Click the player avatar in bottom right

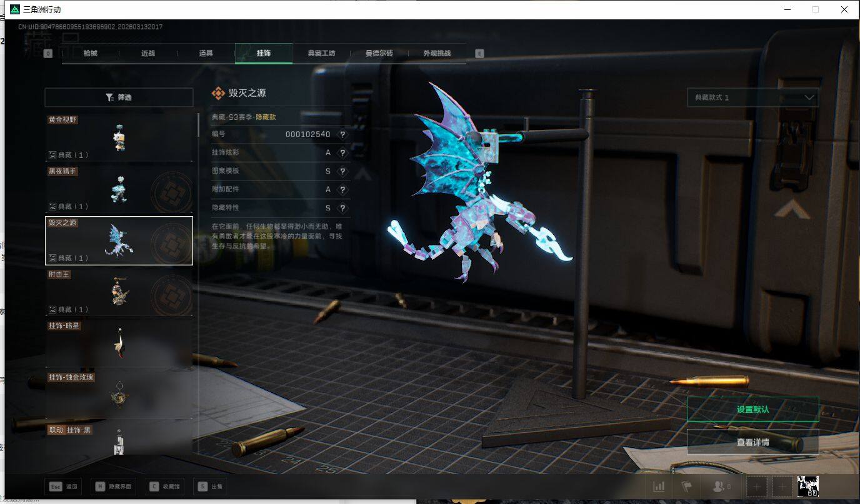tap(808, 486)
